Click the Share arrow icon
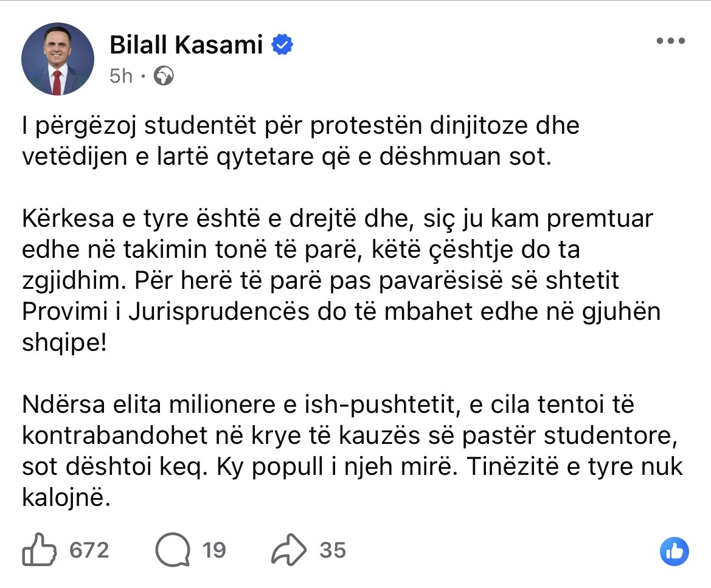The width and height of the screenshot is (711, 588). click(288, 550)
